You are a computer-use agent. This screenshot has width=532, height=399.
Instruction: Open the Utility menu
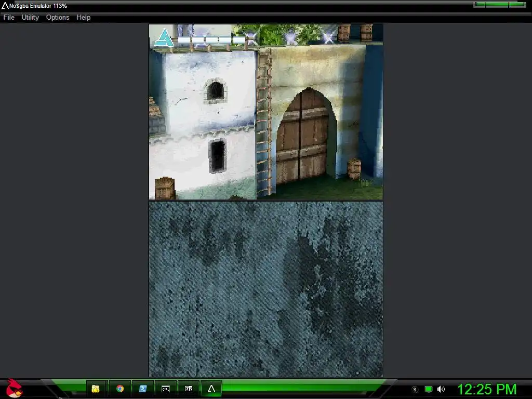[x=30, y=17]
